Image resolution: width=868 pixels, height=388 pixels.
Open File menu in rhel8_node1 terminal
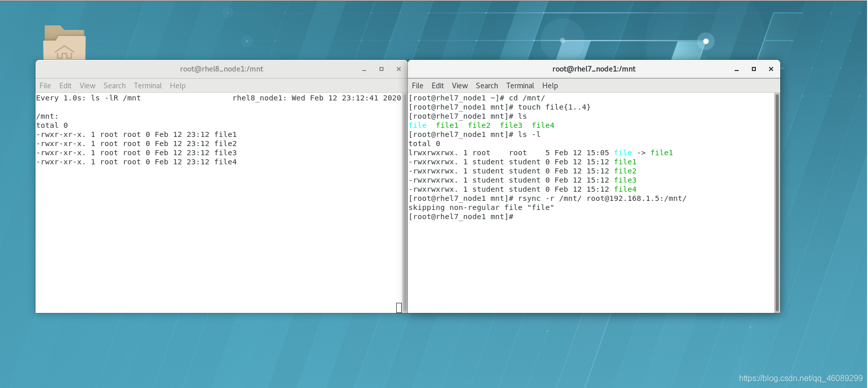[45, 86]
